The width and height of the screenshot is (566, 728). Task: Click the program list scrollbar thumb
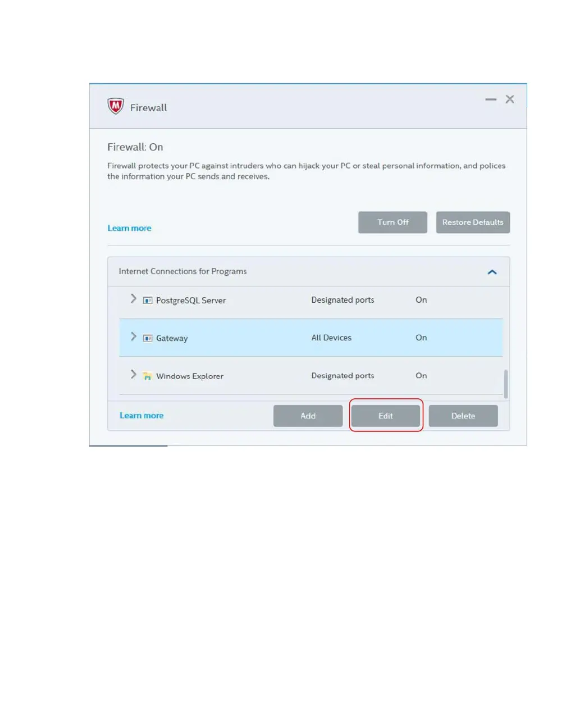click(506, 384)
